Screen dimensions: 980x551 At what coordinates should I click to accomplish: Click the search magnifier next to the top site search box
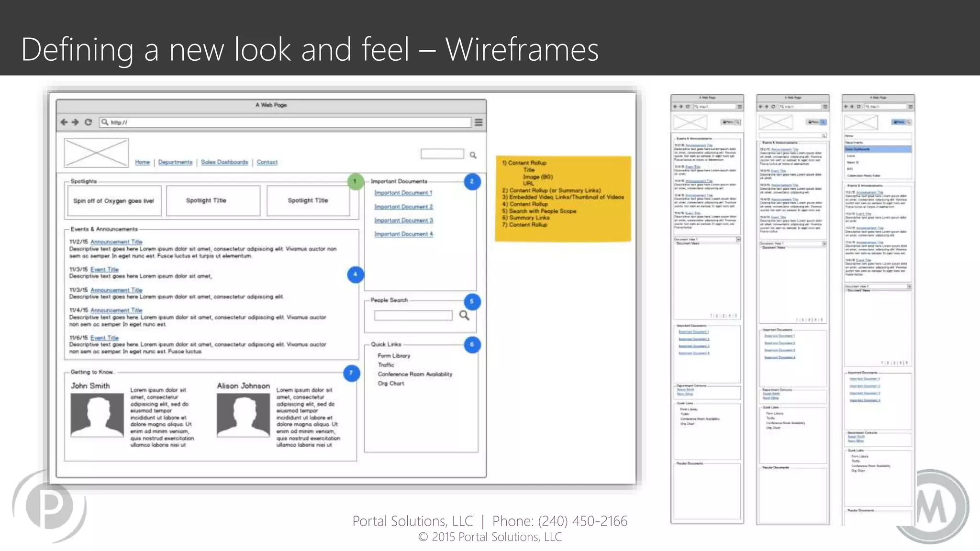coord(473,155)
